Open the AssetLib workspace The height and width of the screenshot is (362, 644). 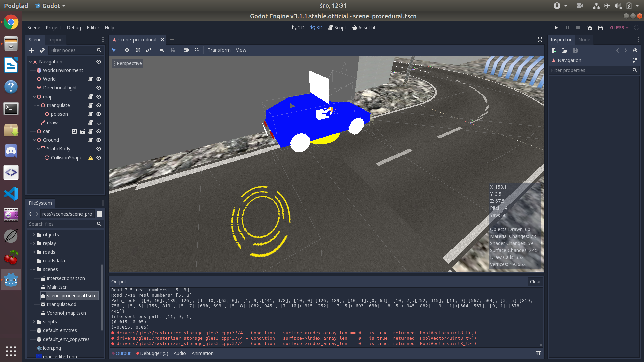(x=364, y=28)
